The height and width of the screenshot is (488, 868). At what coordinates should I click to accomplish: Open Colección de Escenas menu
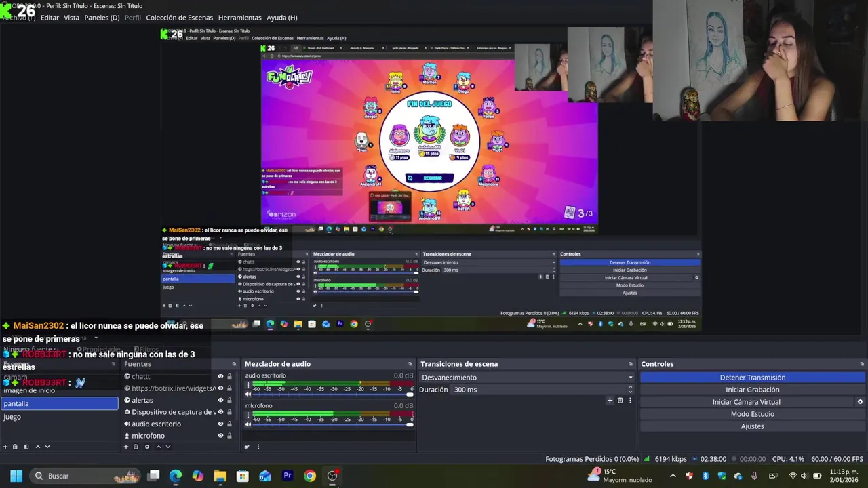[x=179, y=18]
